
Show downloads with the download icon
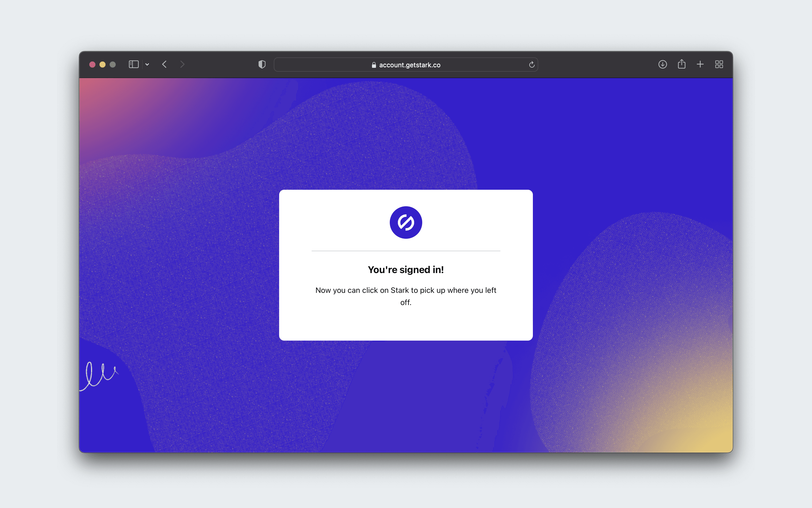[x=662, y=65]
